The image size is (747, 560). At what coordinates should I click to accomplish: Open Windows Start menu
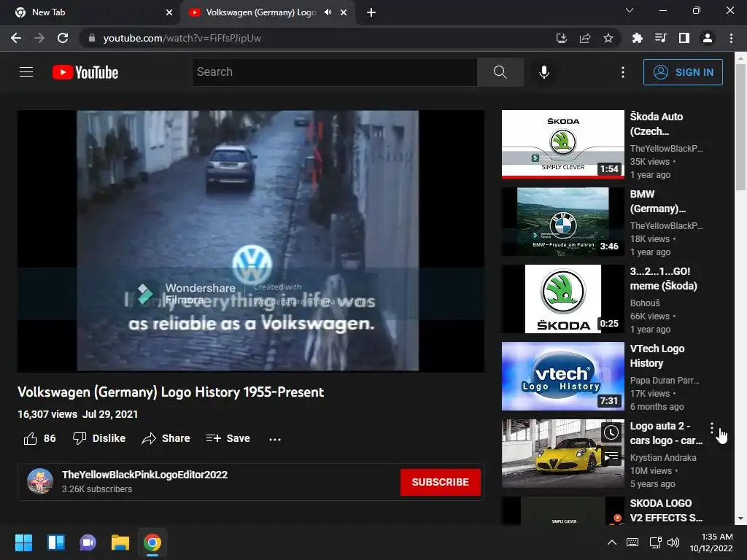coord(23,542)
